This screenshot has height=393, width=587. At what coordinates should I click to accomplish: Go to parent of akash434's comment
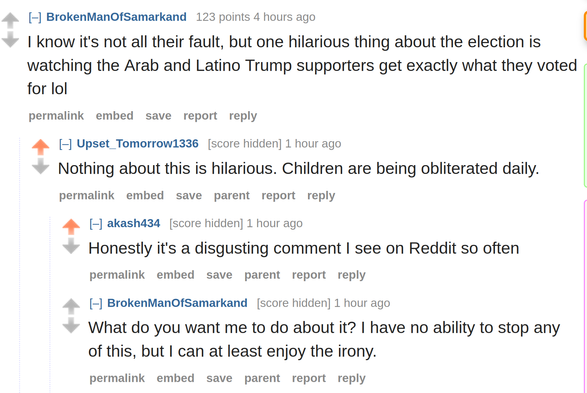[262, 275]
